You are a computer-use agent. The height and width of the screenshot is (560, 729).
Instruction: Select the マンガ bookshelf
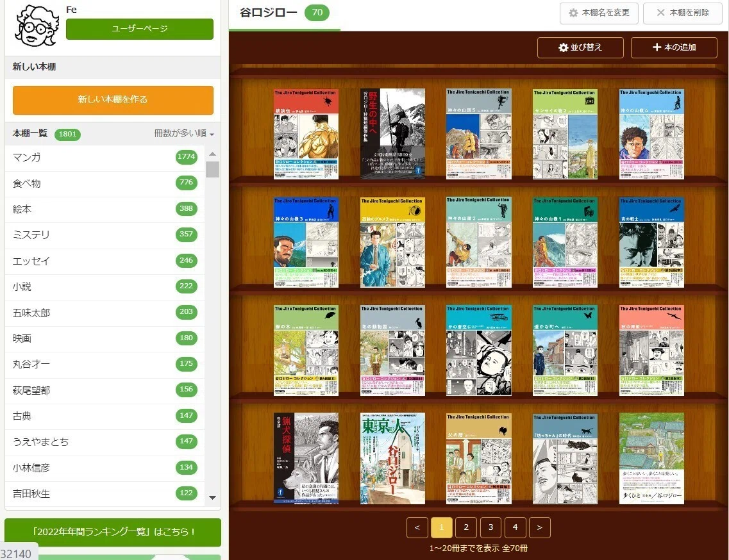pyautogui.click(x=105, y=158)
